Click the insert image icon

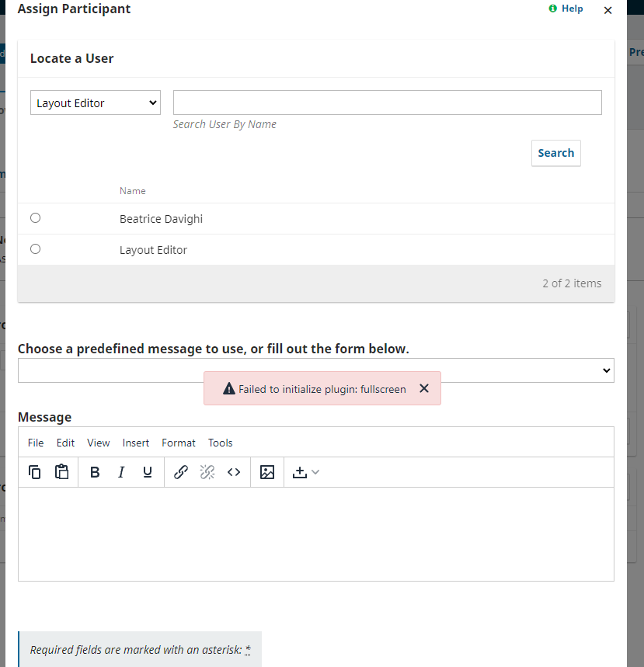[267, 472]
